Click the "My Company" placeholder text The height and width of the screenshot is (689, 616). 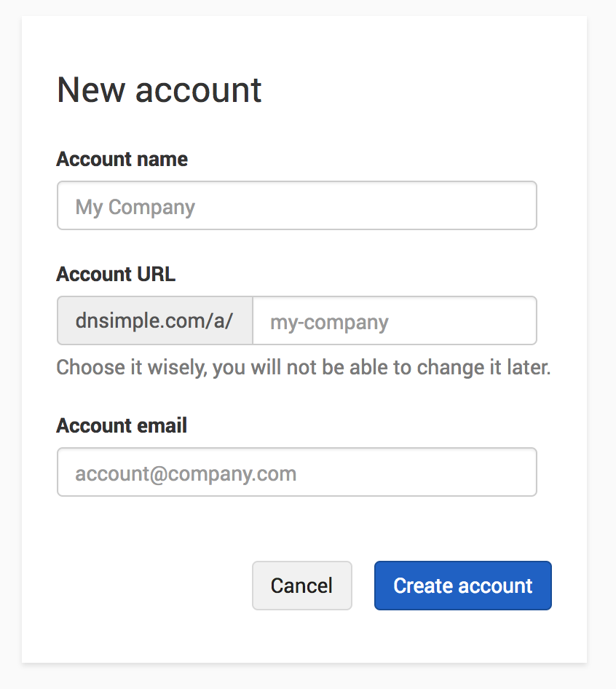point(135,207)
